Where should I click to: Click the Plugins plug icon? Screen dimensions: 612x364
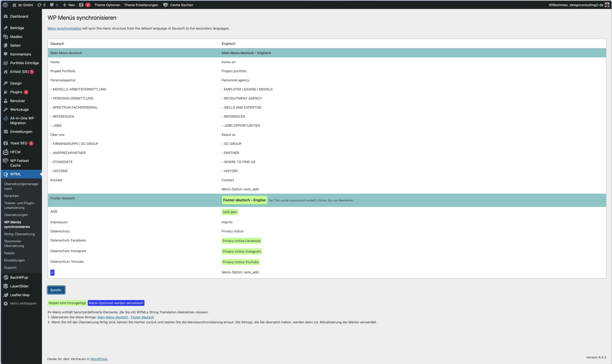tap(6, 92)
